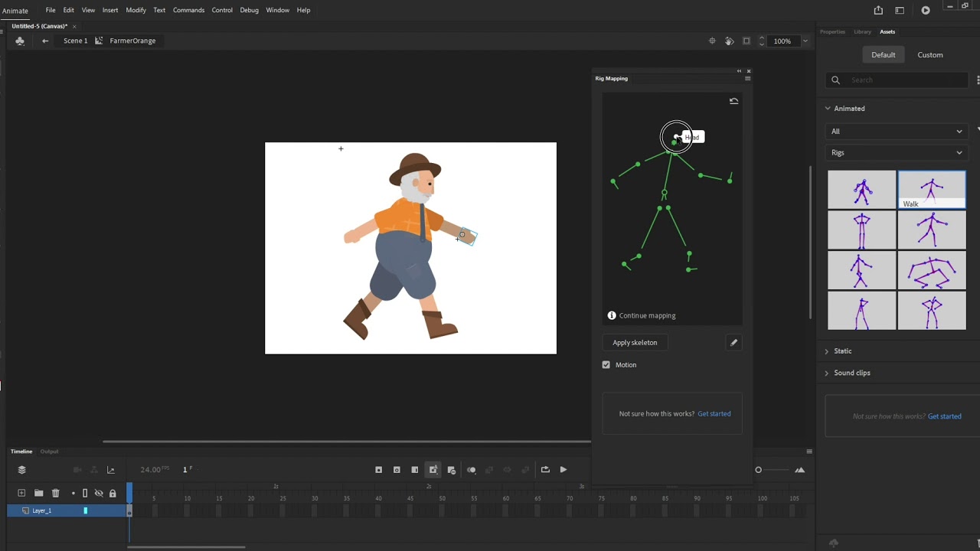The image size is (980, 551).
Task: Uncheck the Motion checkbox
Action: (606, 365)
